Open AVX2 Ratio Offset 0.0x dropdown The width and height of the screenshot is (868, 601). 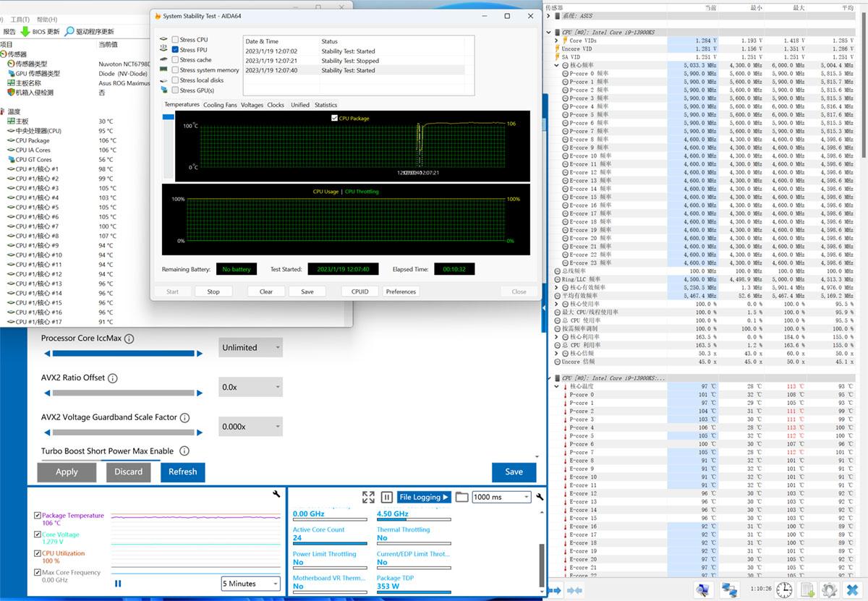pyautogui.click(x=250, y=387)
